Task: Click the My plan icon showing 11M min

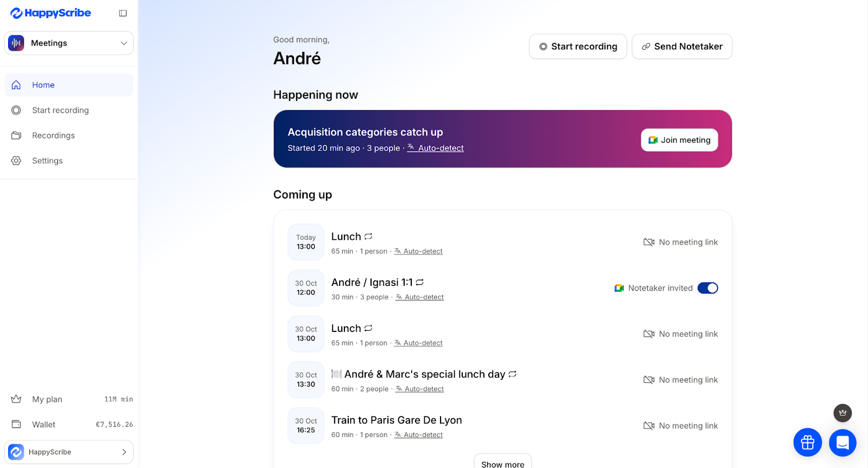Action: coord(17,399)
